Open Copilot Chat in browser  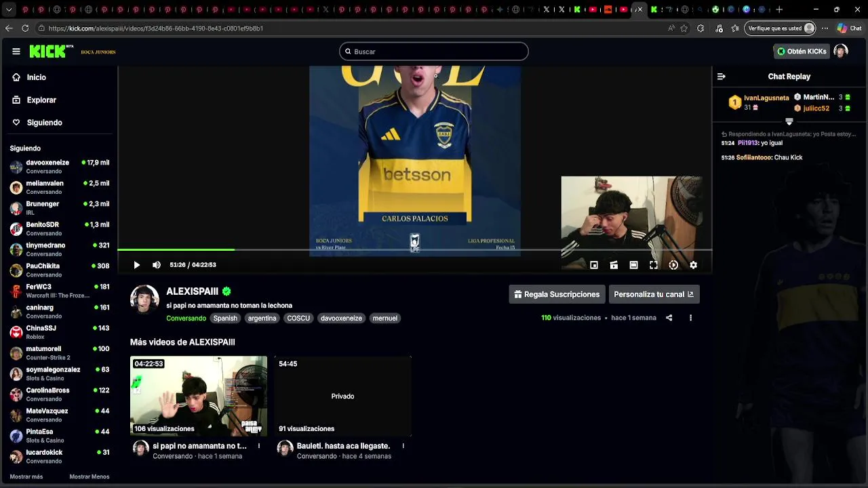point(848,28)
